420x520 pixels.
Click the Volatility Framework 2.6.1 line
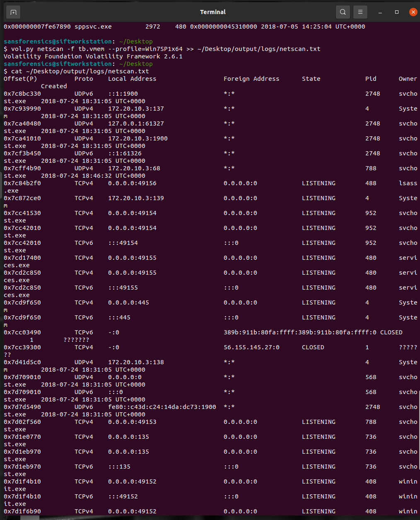[93, 56]
